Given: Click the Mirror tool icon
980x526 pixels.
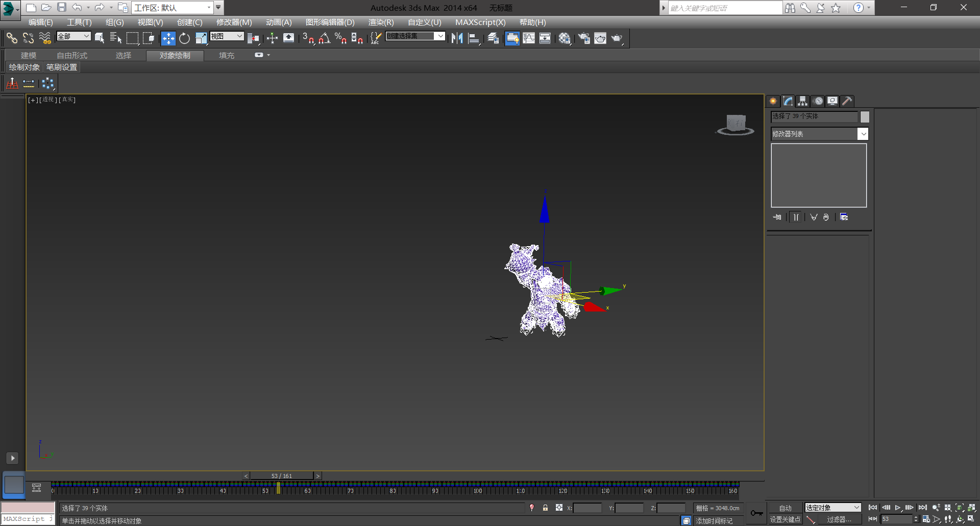Looking at the screenshot, I should click(457, 38).
